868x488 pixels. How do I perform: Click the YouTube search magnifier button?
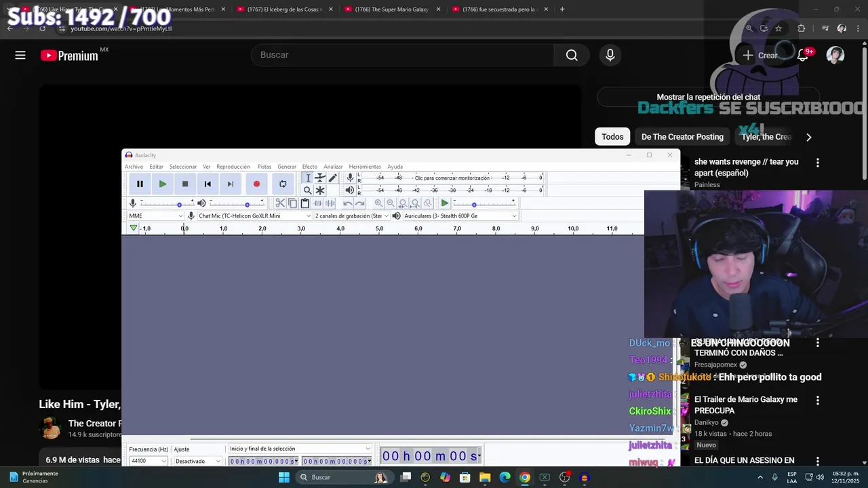click(572, 55)
